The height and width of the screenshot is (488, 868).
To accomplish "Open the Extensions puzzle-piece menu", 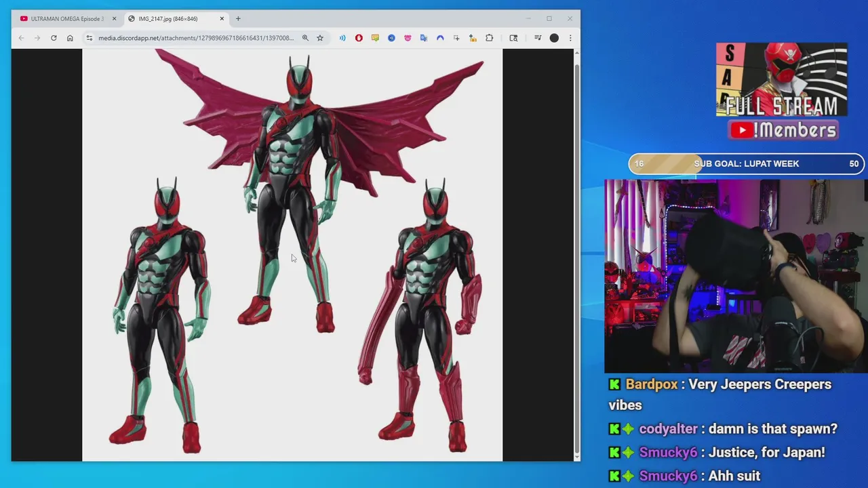I will (490, 38).
